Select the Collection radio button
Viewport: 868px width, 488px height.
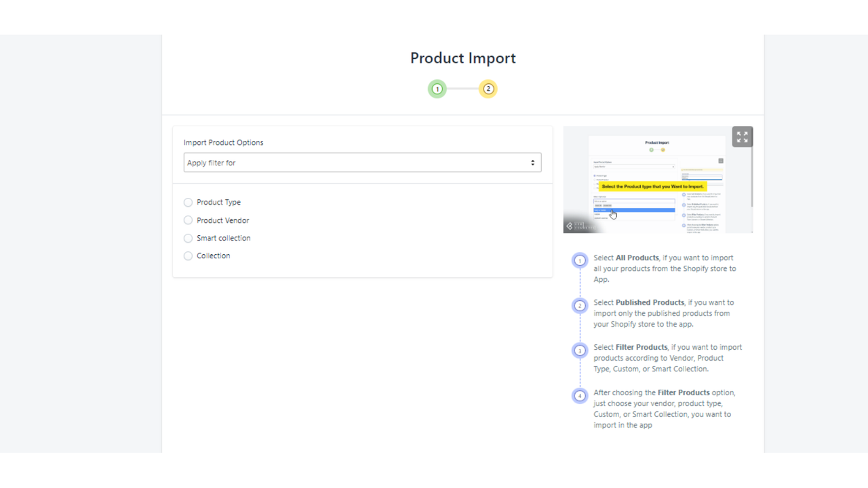coord(188,256)
